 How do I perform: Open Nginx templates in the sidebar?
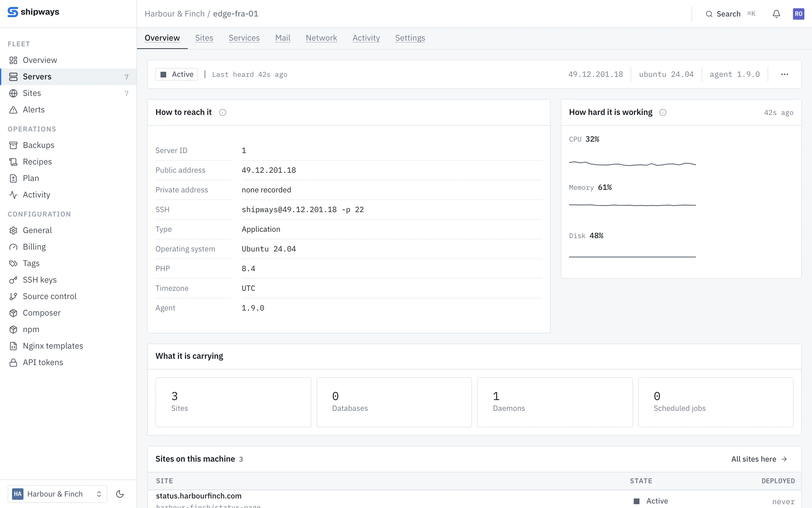(69, 345)
